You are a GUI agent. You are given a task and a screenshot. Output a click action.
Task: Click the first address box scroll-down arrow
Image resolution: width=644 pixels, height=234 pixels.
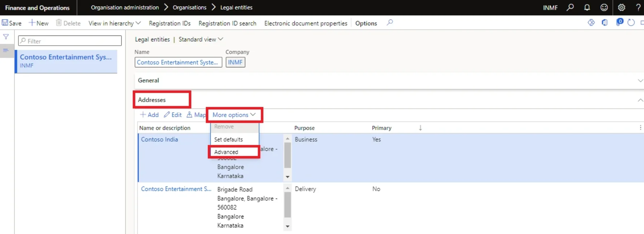[x=288, y=177]
